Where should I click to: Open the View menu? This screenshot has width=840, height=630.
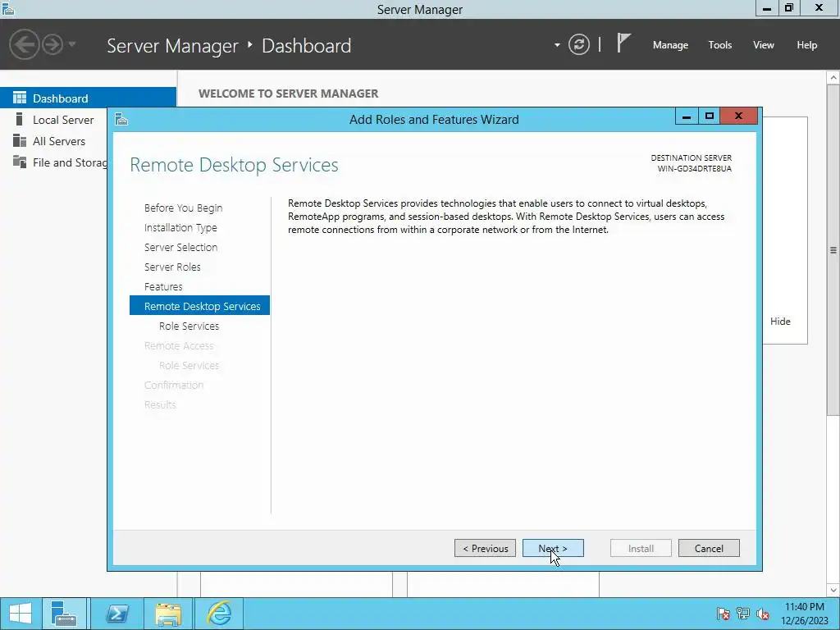[x=763, y=45]
